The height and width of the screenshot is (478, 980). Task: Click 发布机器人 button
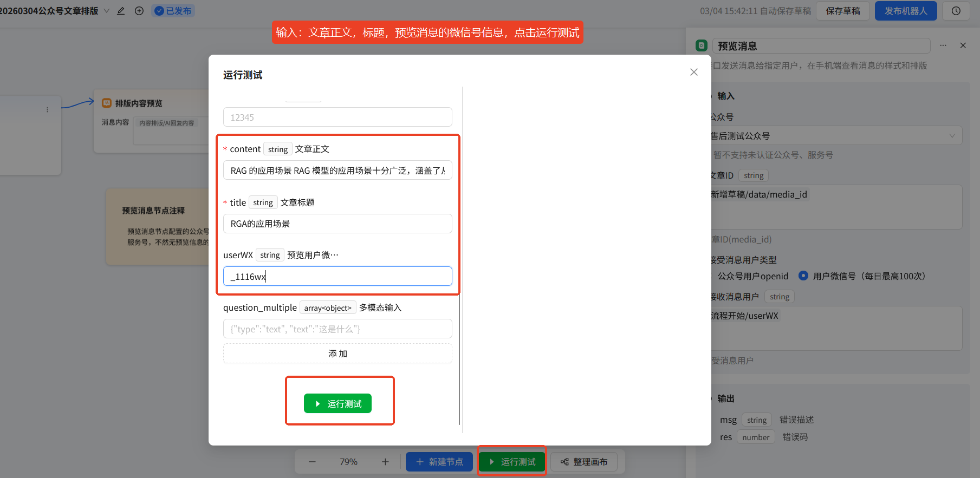(906, 11)
